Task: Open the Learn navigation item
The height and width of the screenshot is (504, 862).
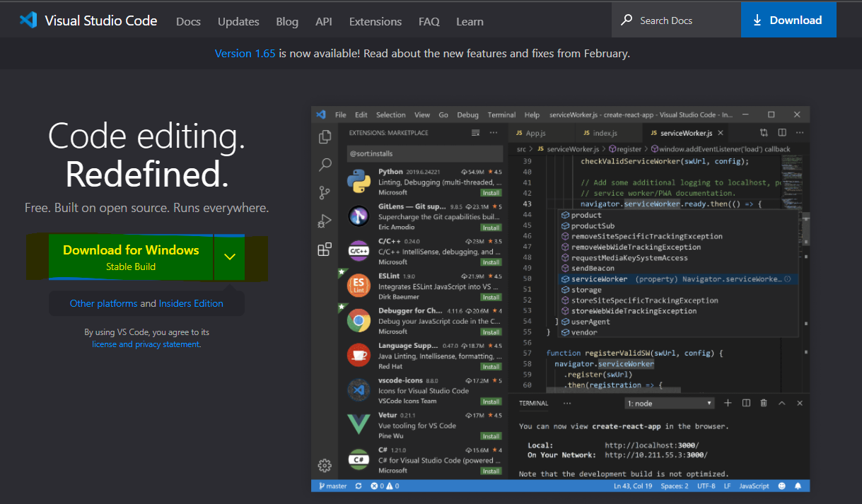Action: 470,22
